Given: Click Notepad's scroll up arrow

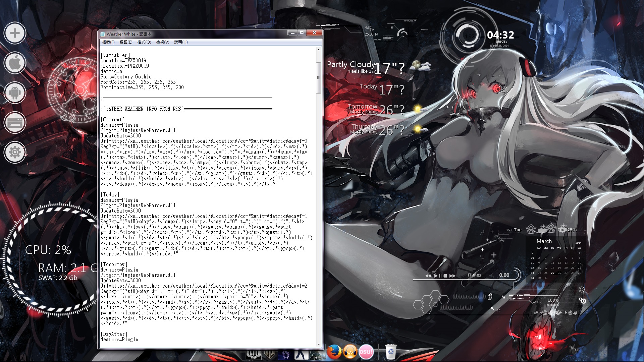Looking at the screenshot, I should 319,50.
